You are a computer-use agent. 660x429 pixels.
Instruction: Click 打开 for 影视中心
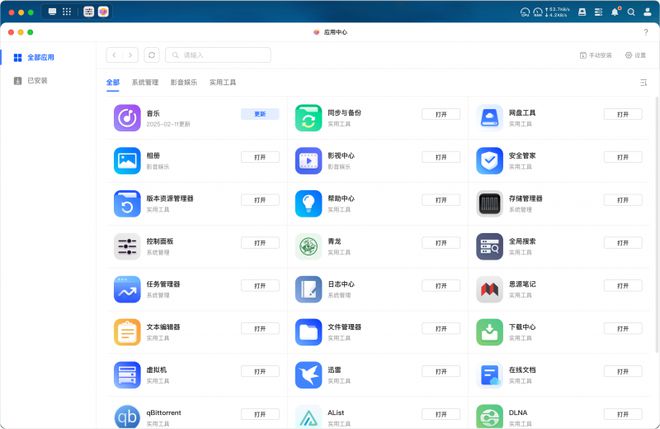[x=441, y=157]
